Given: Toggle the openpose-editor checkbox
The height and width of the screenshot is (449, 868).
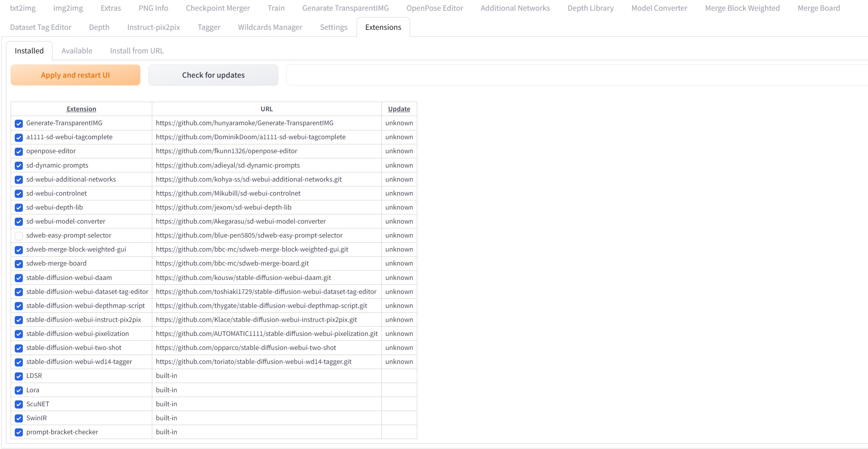Looking at the screenshot, I should coord(19,151).
